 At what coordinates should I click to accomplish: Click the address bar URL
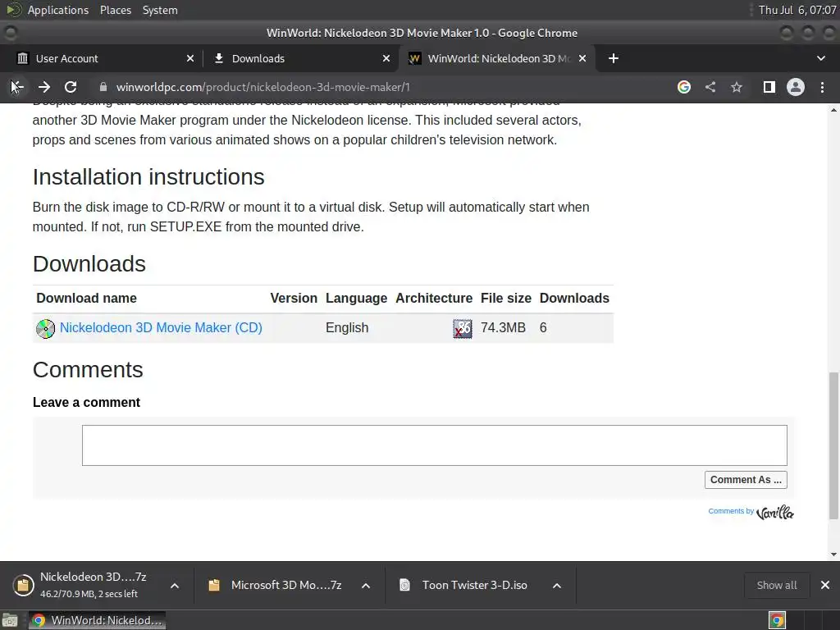(x=263, y=87)
